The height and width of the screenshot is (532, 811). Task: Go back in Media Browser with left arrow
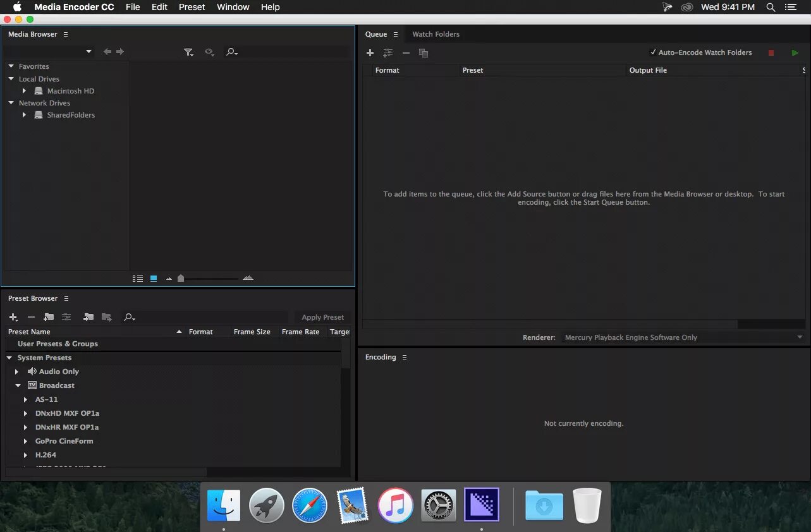(107, 52)
